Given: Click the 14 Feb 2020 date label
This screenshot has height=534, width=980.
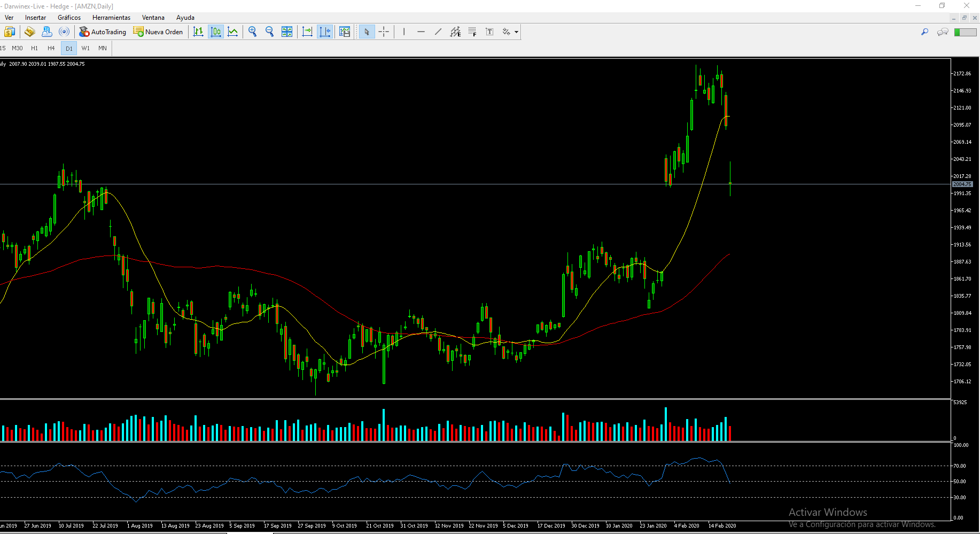Looking at the screenshot, I should pos(722,526).
